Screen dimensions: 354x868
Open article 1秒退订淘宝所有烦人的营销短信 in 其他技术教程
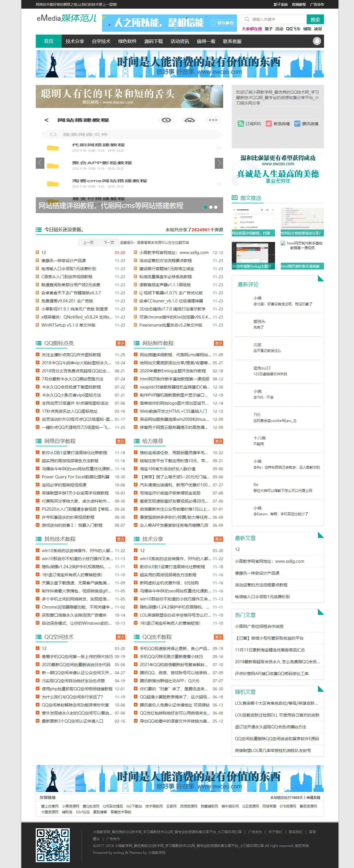click(x=72, y=575)
